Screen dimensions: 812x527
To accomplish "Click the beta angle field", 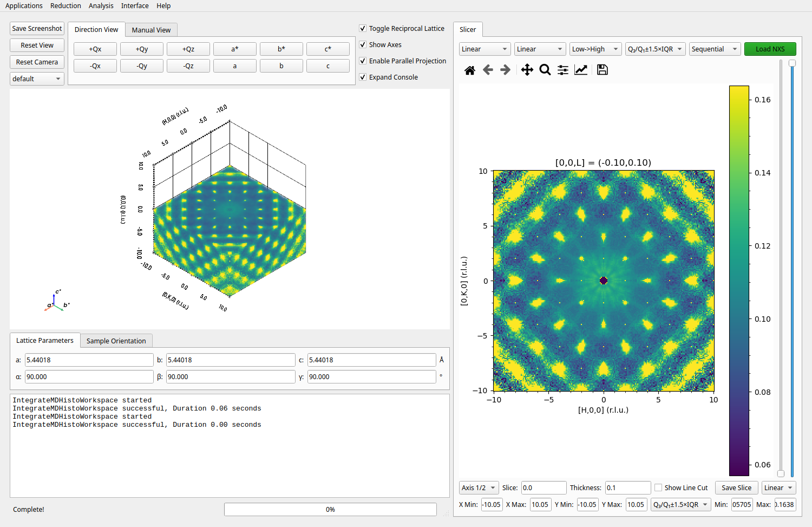I will pos(231,376).
